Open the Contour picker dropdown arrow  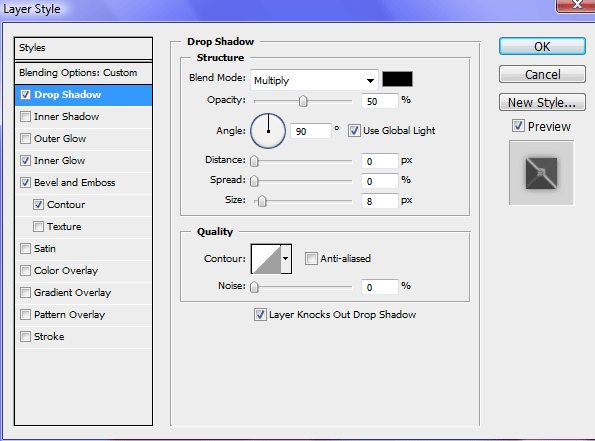(286, 259)
